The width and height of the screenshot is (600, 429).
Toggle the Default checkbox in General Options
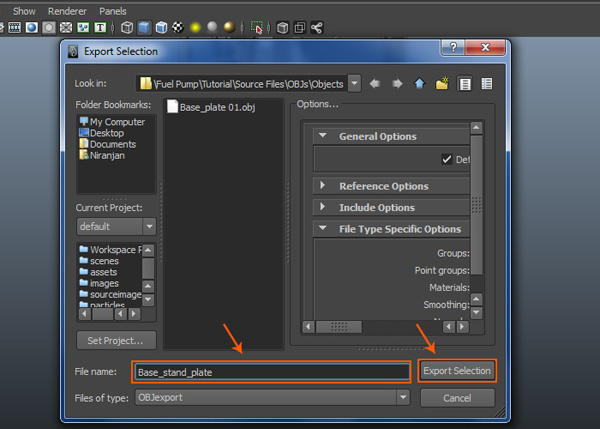tap(447, 159)
